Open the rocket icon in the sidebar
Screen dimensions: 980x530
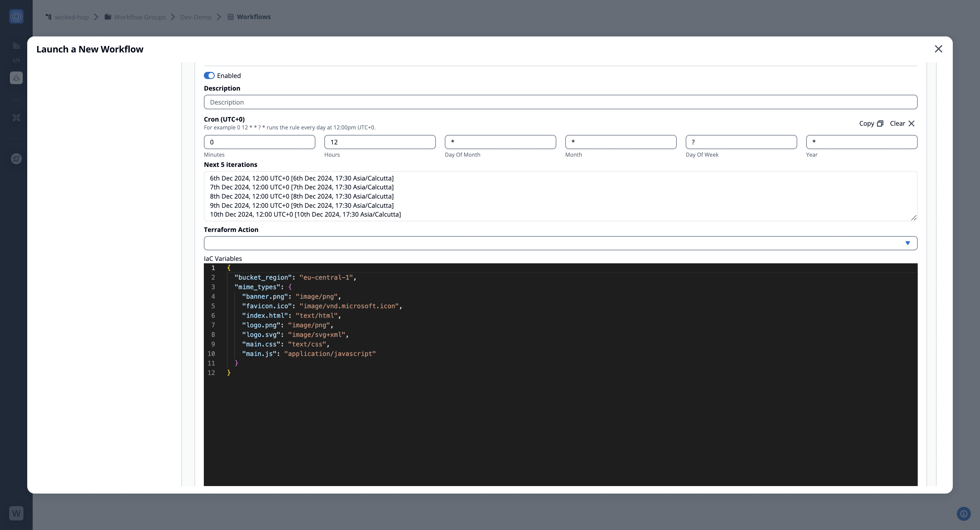click(16, 159)
